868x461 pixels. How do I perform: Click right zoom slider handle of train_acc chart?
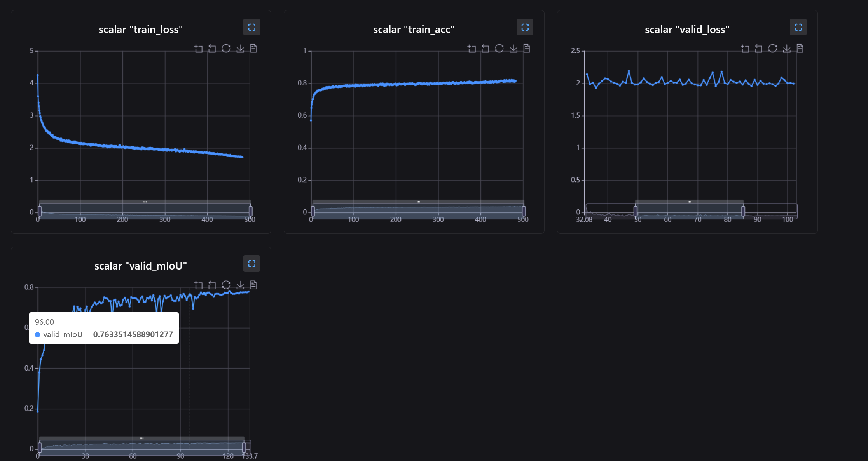tap(524, 211)
